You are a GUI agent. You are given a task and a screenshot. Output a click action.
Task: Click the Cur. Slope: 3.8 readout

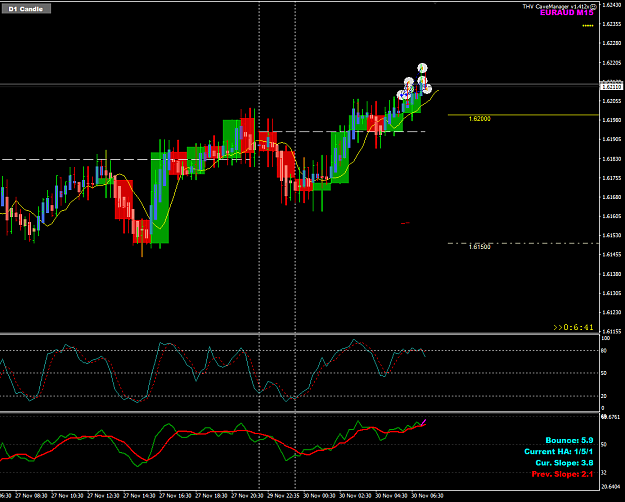click(564, 463)
